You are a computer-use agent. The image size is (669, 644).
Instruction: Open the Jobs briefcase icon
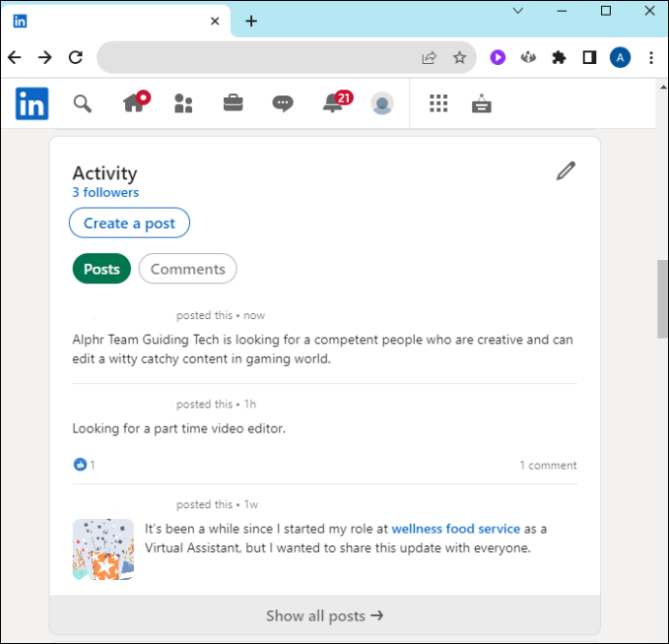coord(233,103)
